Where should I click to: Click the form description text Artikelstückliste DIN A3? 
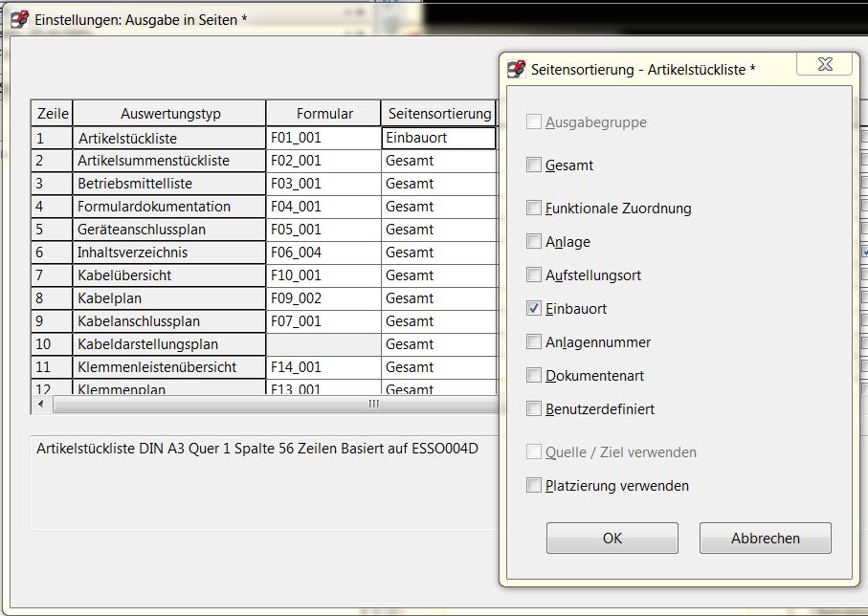257,449
